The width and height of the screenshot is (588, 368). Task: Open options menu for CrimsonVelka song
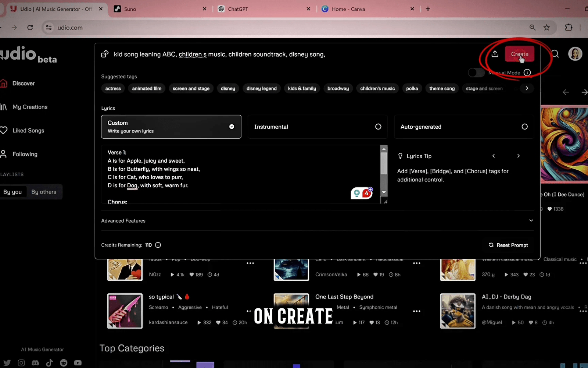[x=416, y=263]
